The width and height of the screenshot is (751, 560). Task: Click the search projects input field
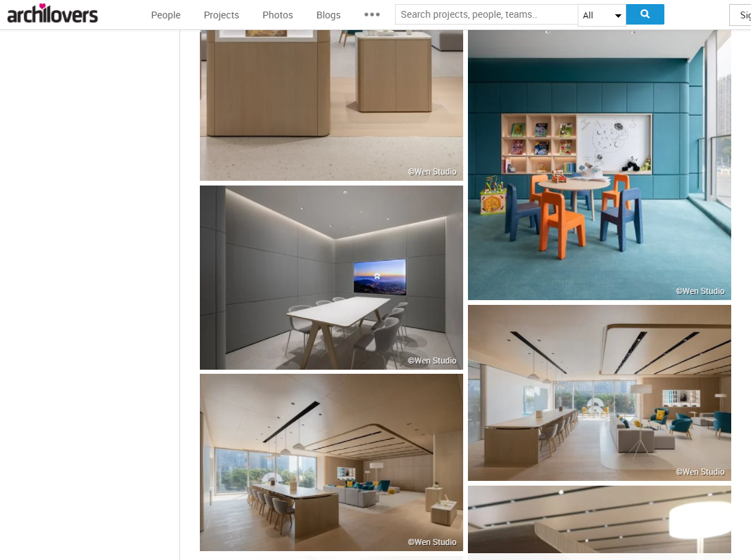(x=486, y=14)
